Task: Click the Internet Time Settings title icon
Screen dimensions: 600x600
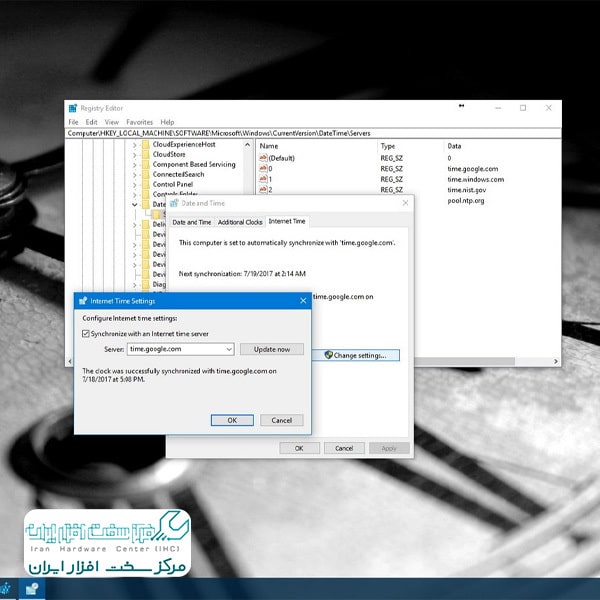Action: coord(83,301)
